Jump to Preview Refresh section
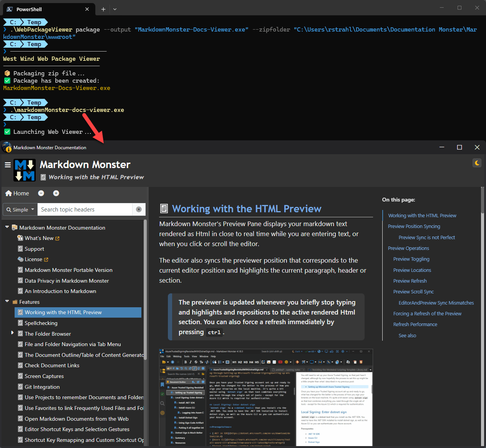This screenshot has width=486, height=448. click(x=410, y=281)
